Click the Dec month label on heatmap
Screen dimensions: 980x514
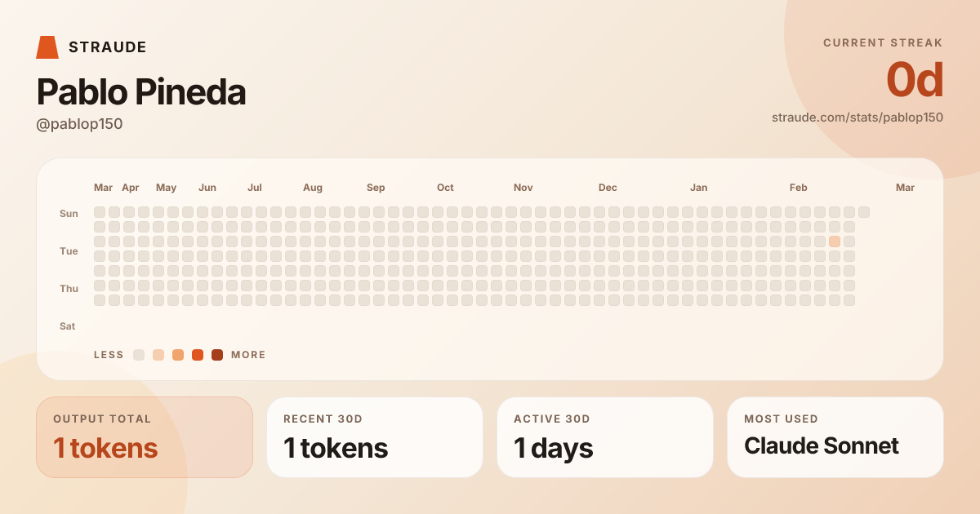tap(608, 188)
